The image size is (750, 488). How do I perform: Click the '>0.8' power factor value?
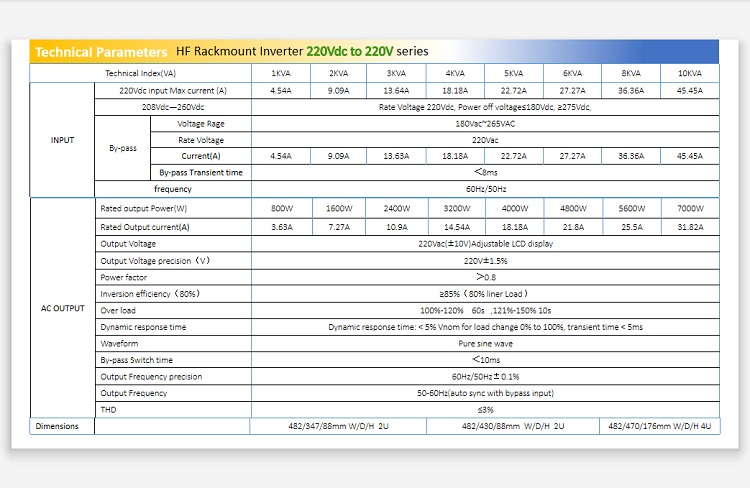point(486,277)
